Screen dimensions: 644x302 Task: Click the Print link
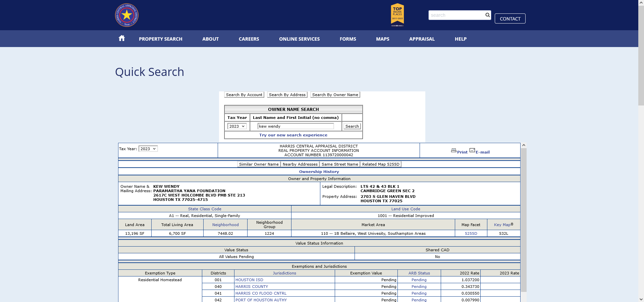point(462,152)
